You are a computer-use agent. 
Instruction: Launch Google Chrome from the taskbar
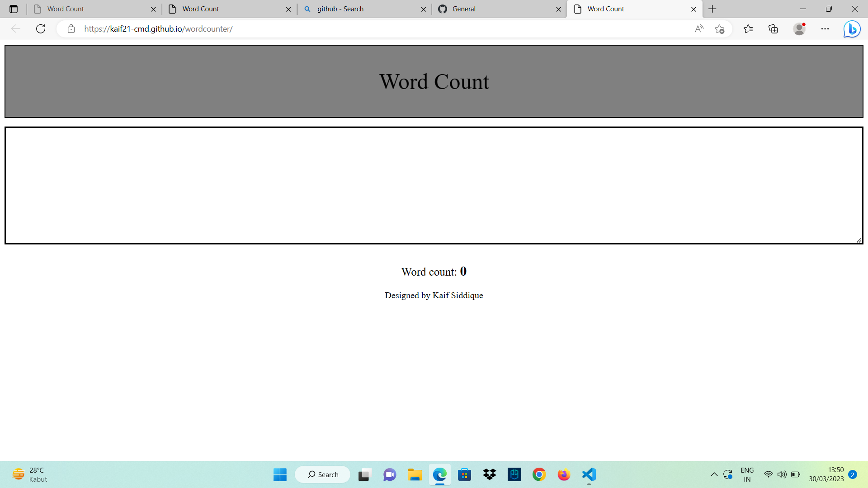(x=539, y=474)
